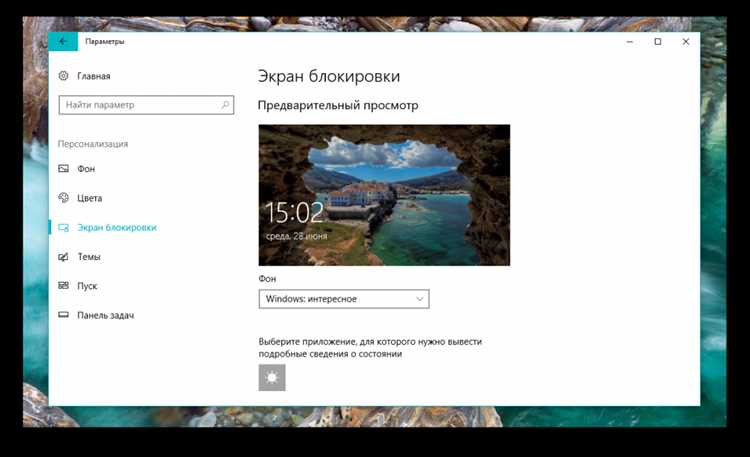Screen dimensions: 750x457
Task: Close the Параметры window
Action: click(x=686, y=42)
